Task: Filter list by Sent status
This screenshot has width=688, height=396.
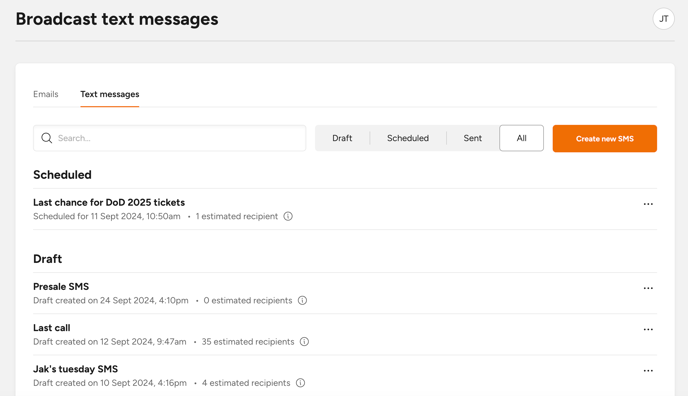Action: point(473,138)
